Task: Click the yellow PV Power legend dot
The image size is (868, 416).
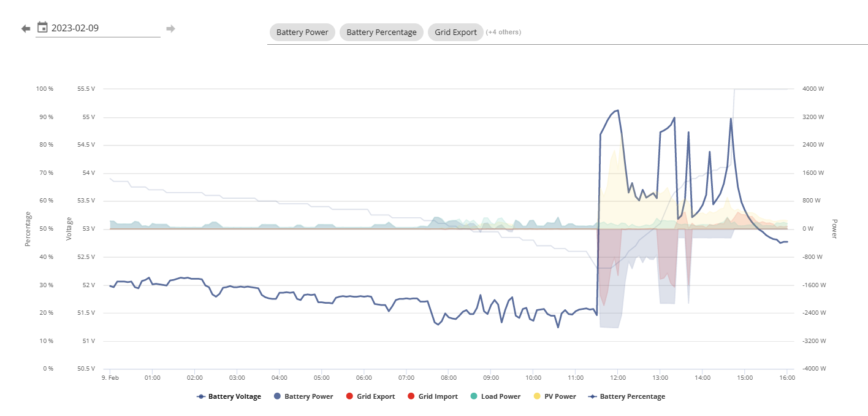Action: 537,396
